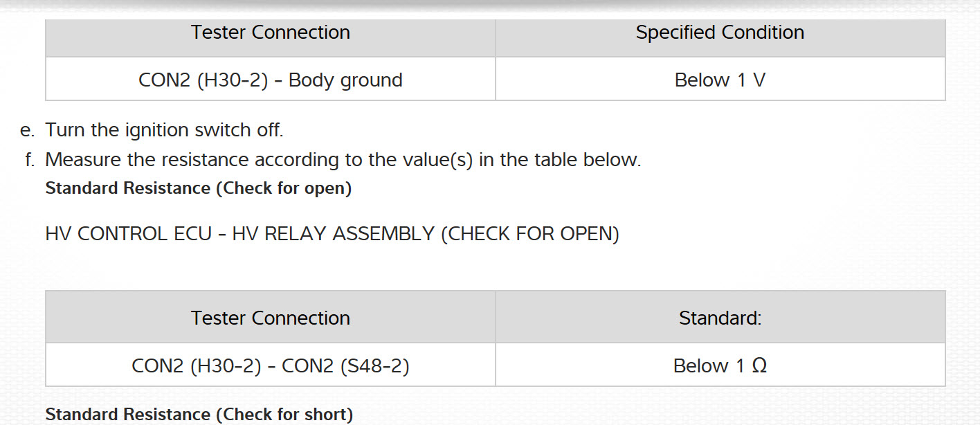Click the 'Standard:' column header
The height and width of the screenshot is (425, 980).
coord(720,318)
